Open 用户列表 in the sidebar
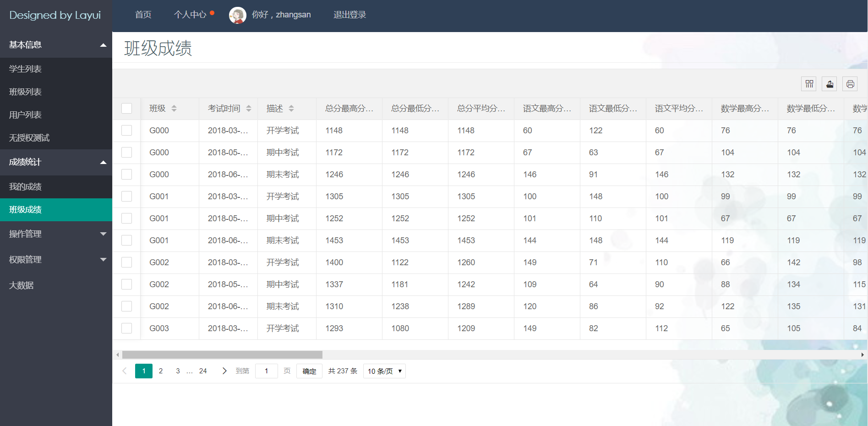The height and width of the screenshot is (426, 868). pos(56,115)
